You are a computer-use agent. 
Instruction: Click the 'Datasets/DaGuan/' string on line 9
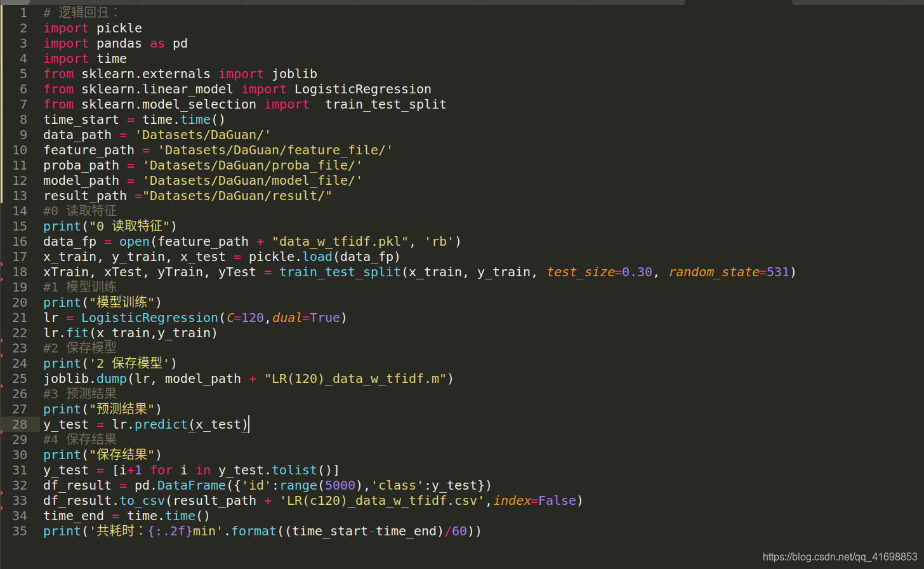click(x=203, y=135)
